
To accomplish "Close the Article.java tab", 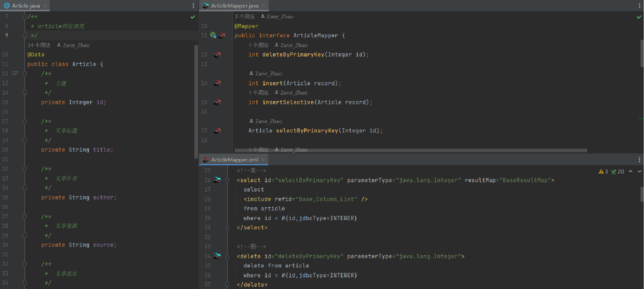I will 45,6.
